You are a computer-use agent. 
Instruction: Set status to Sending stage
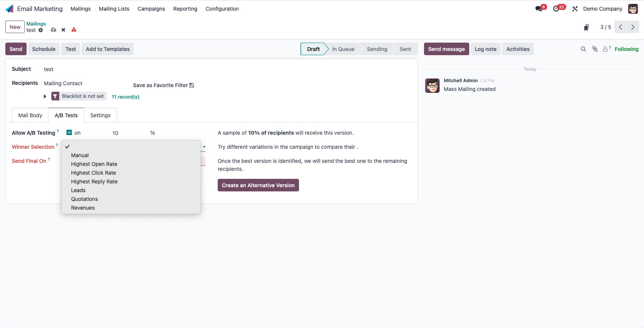pos(377,49)
